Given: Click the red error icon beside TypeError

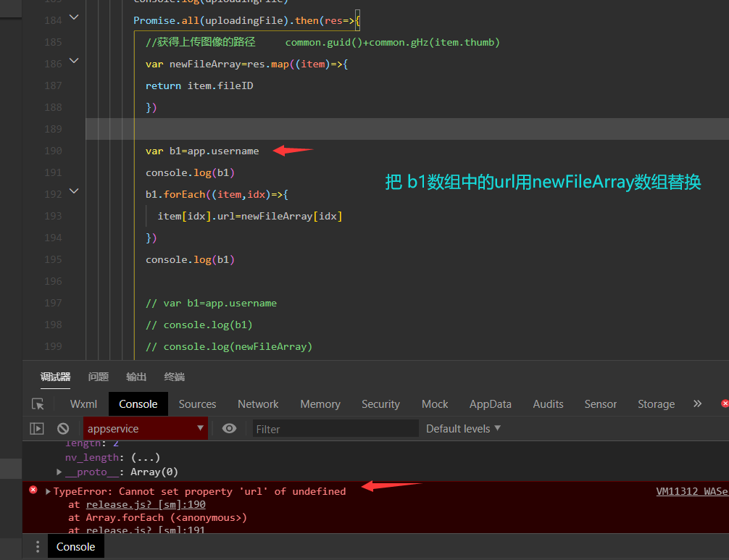Looking at the screenshot, I should pos(33,490).
